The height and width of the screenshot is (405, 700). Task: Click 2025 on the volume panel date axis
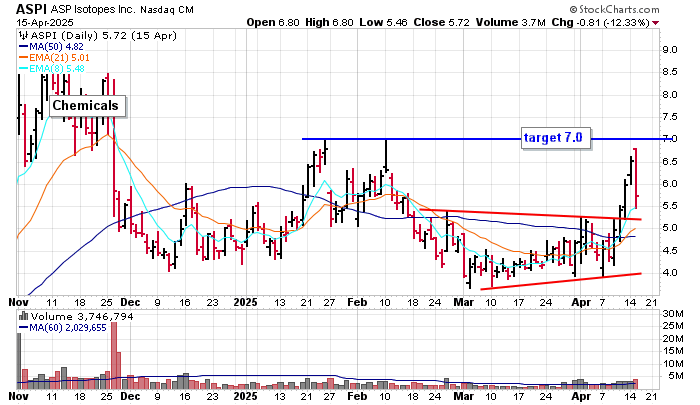point(246,397)
